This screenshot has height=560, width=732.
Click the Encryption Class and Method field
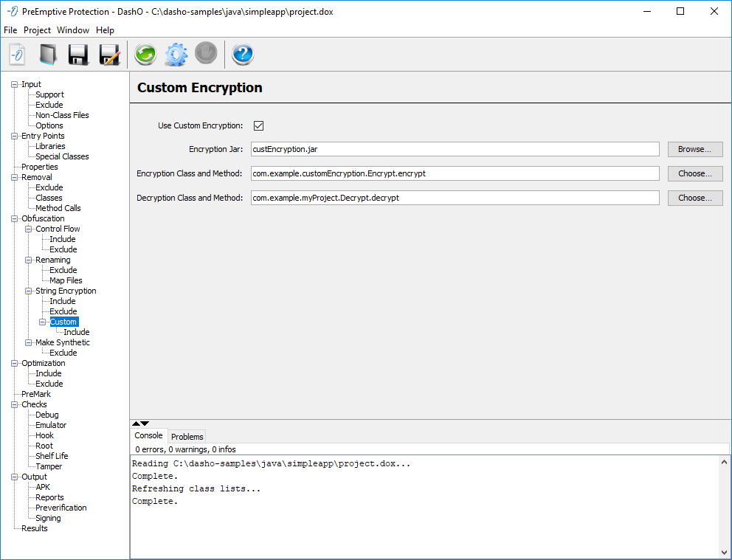(455, 173)
